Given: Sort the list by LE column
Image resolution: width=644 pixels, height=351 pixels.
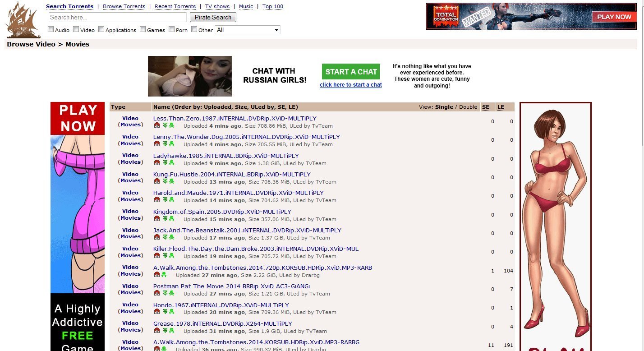Looking at the screenshot, I should (501, 107).
